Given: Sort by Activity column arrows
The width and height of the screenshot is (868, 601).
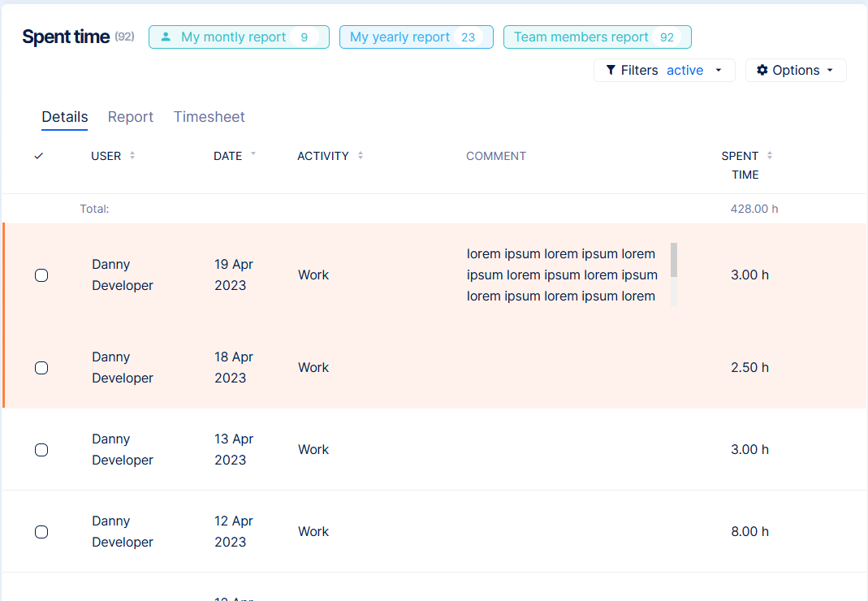Looking at the screenshot, I should 361,155.
